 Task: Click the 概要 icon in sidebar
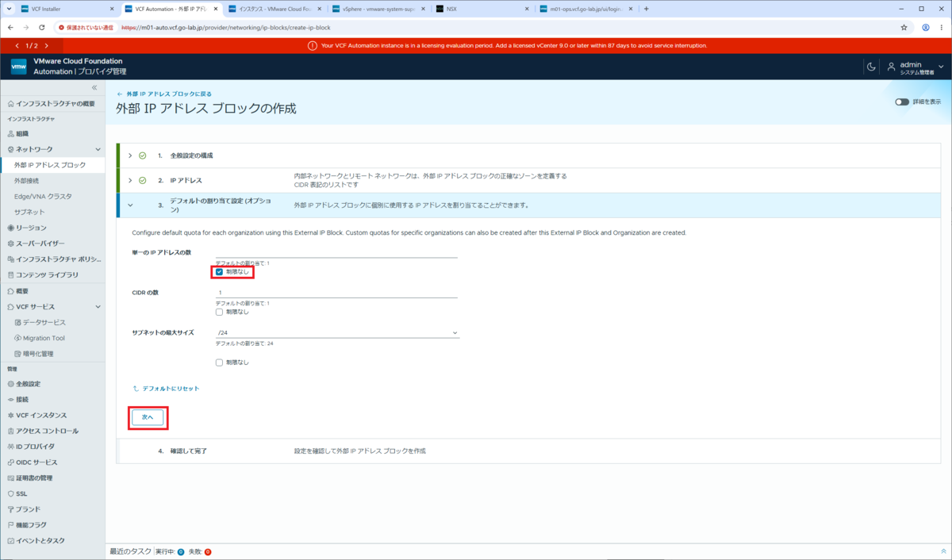10,291
